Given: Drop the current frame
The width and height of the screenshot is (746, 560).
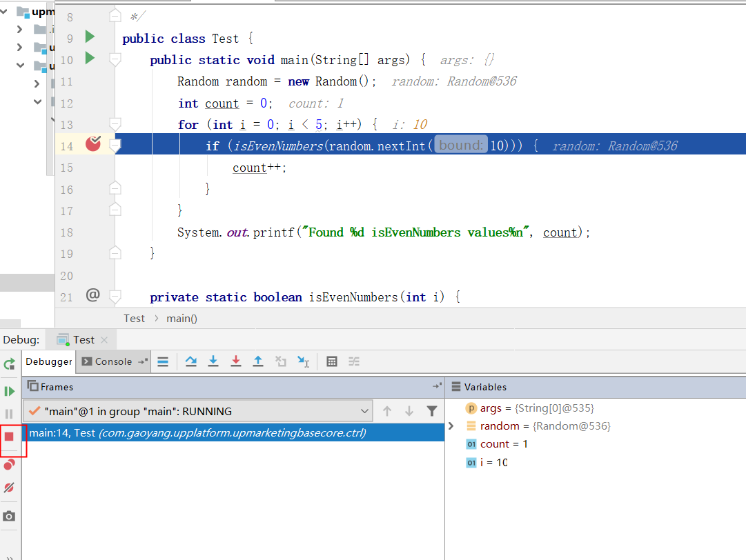Looking at the screenshot, I should coord(281,362).
